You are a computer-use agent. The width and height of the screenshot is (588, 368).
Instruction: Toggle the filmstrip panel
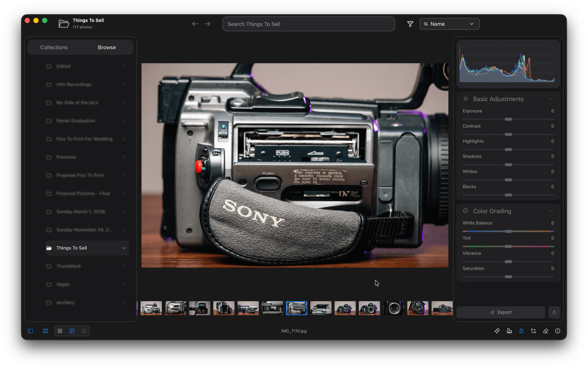click(45, 331)
